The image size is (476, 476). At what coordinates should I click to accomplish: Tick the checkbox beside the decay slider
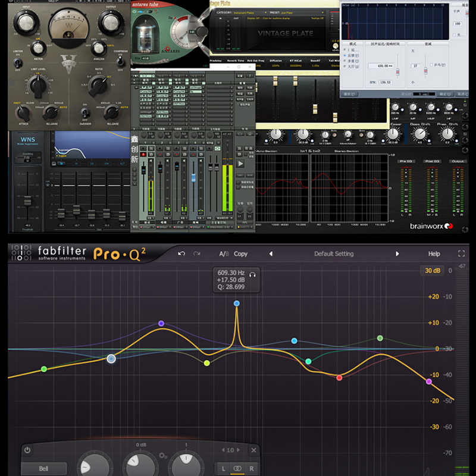tap(431, 65)
